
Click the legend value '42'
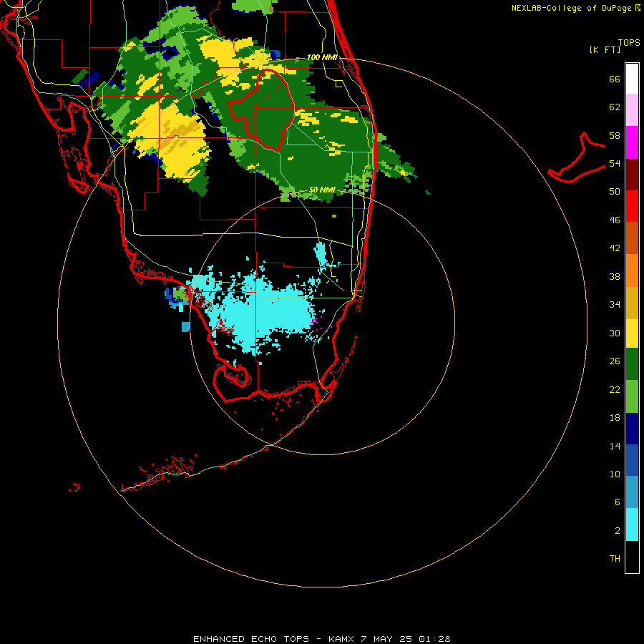(615, 248)
